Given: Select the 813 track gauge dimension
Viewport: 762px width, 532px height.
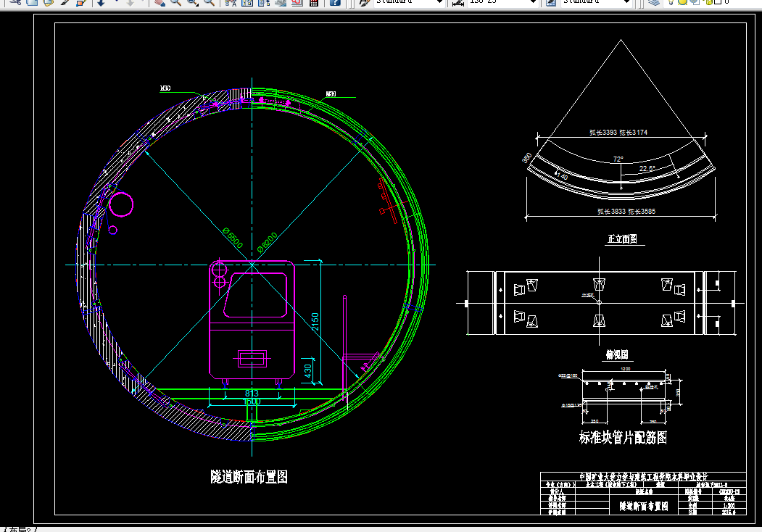Looking at the screenshot, I should (x=252, y=393).
